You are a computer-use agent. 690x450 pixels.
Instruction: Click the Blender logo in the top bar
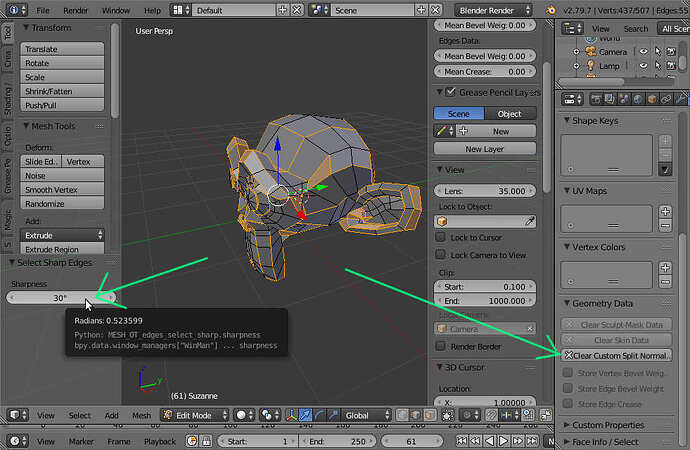pyautogui.click(x=551, y=10)
